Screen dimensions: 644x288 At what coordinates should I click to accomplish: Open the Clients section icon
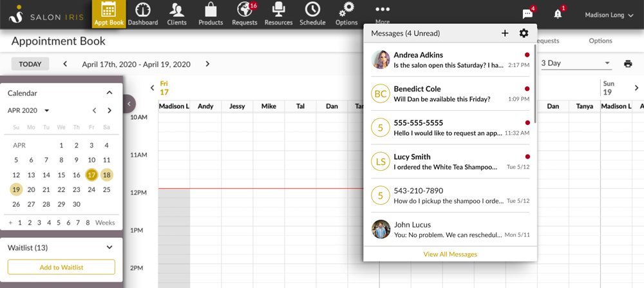click(x=176, y=10)
